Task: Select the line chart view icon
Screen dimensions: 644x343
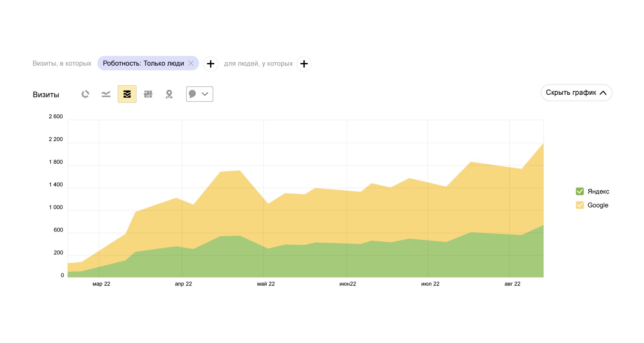Action: (x=106, y=94)
